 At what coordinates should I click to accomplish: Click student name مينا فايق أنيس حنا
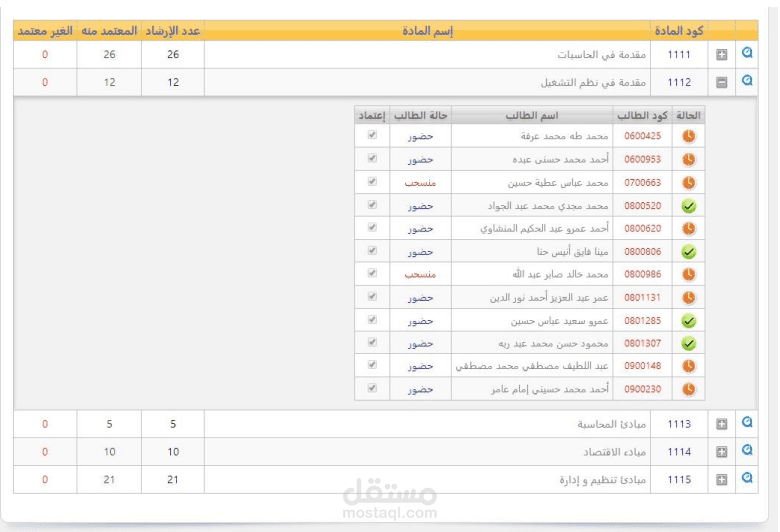pyautogui.click(x=572, y=252)
